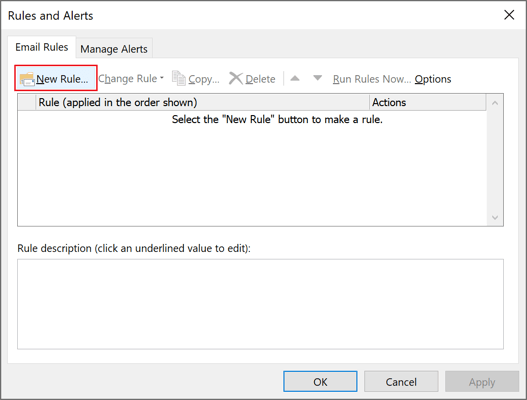Viewport: 527px width, 400px height.
Task: Click the Actions column header
Action: 428,102
